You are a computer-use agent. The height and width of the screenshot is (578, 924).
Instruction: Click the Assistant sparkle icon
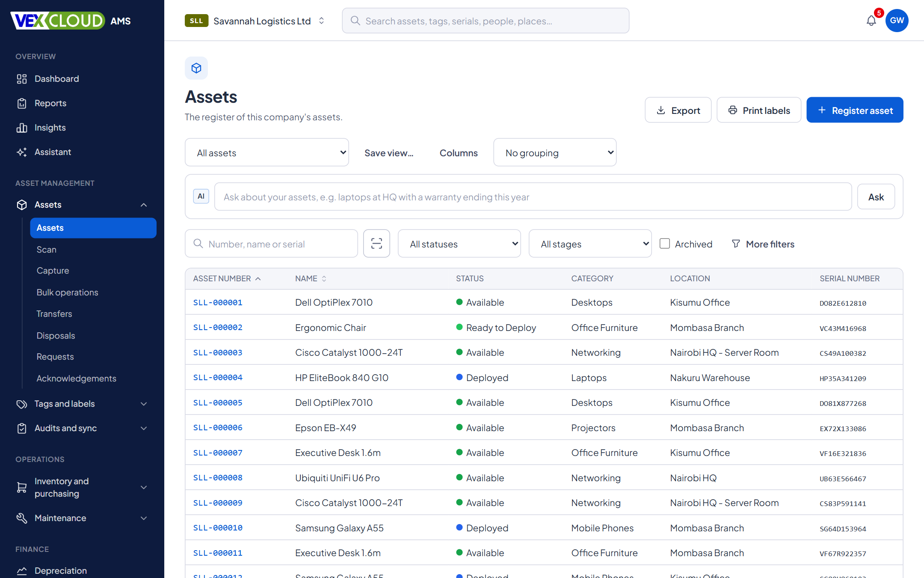(22, 152)
